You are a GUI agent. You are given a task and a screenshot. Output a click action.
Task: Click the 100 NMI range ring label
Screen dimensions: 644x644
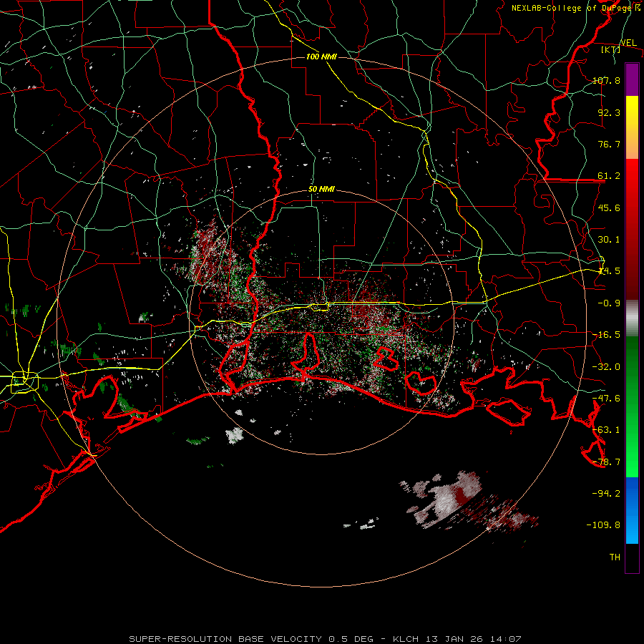click(321, 57)
